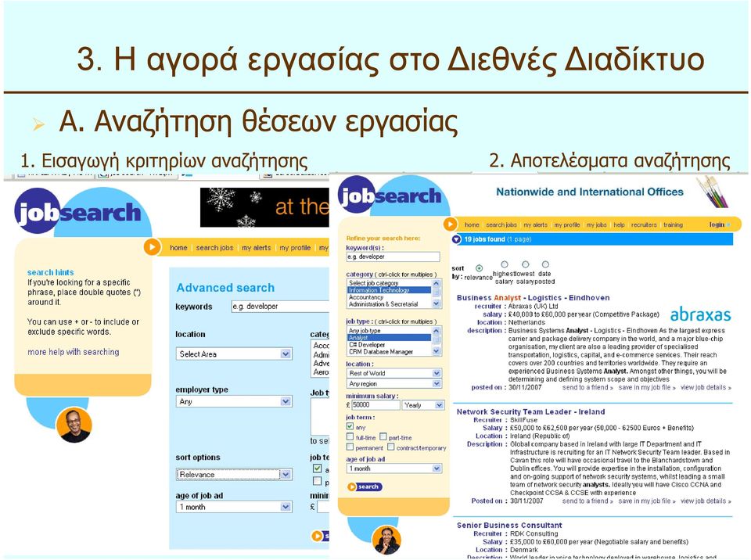751x560 pixels.
Task: Select 'Administration & Secretarial' in the category list
Action: pyautogui.click(x=389, y=303)
